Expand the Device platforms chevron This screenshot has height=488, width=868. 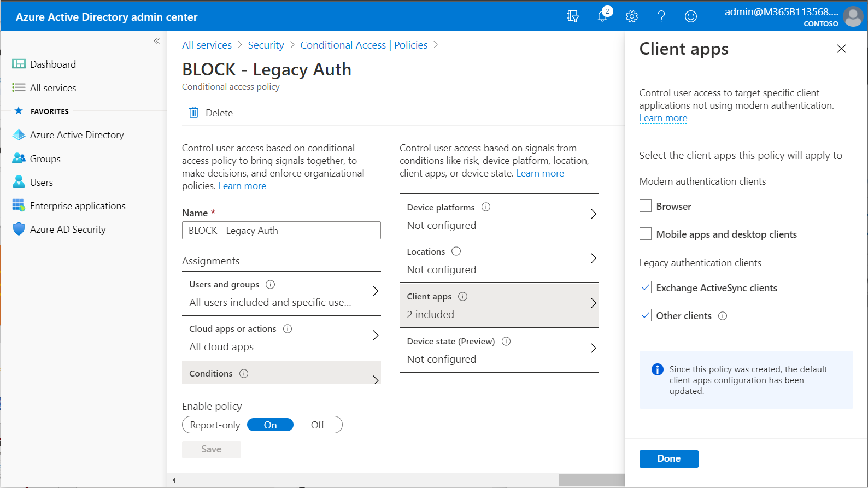(x=593, y=214)
